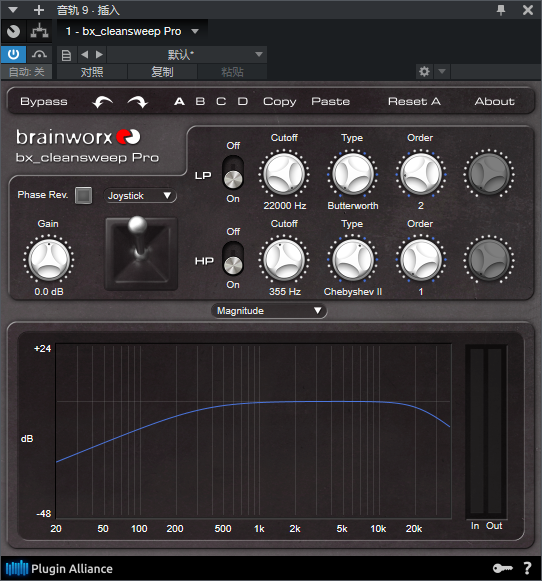Select settings bank A

click(179, 101)
